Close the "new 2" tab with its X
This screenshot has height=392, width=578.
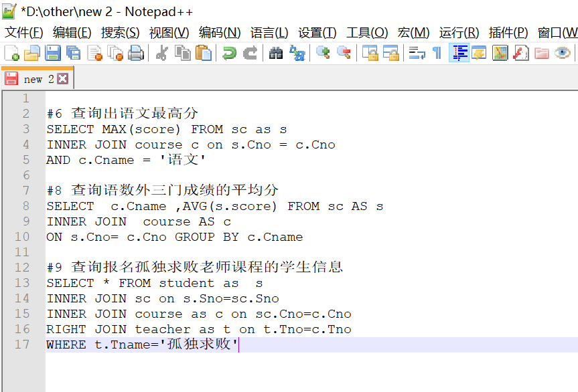(62, 79)
